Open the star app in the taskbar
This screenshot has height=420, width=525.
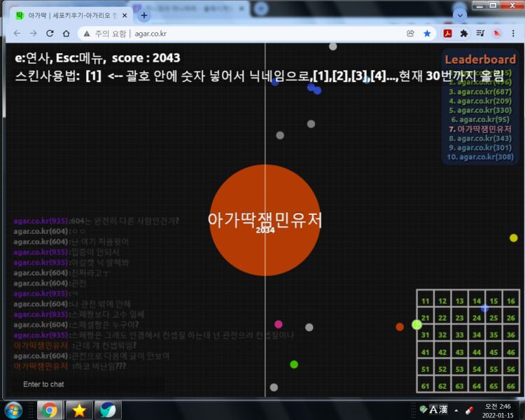click(x=79, y=410)
